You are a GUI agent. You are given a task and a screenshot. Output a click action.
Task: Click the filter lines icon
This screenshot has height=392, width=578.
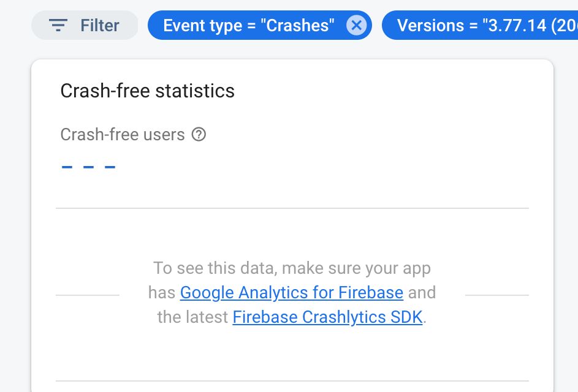click(58, 25)
